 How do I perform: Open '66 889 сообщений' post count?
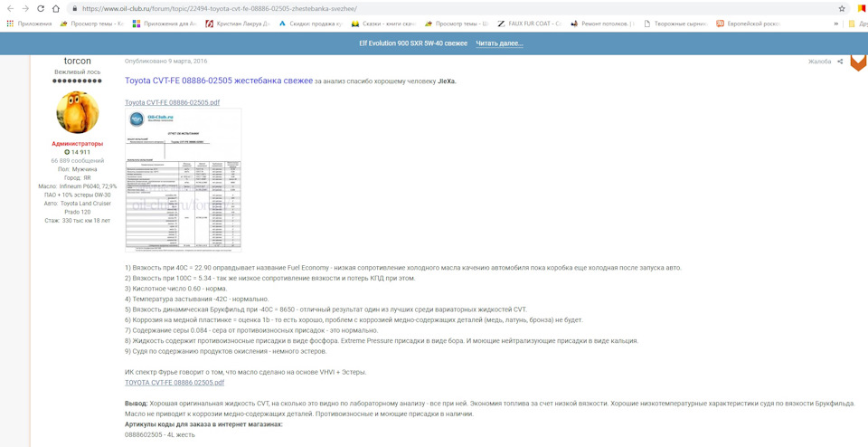78,161
